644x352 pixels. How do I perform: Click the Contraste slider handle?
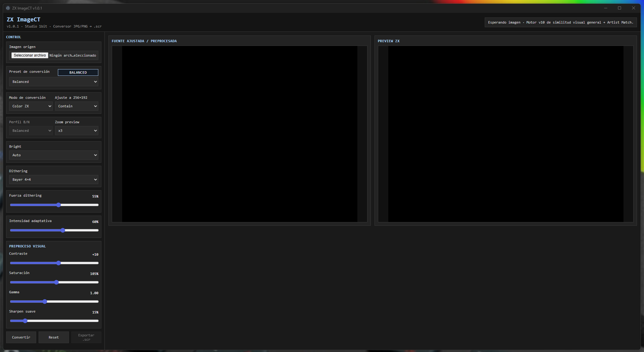point(58,263)
